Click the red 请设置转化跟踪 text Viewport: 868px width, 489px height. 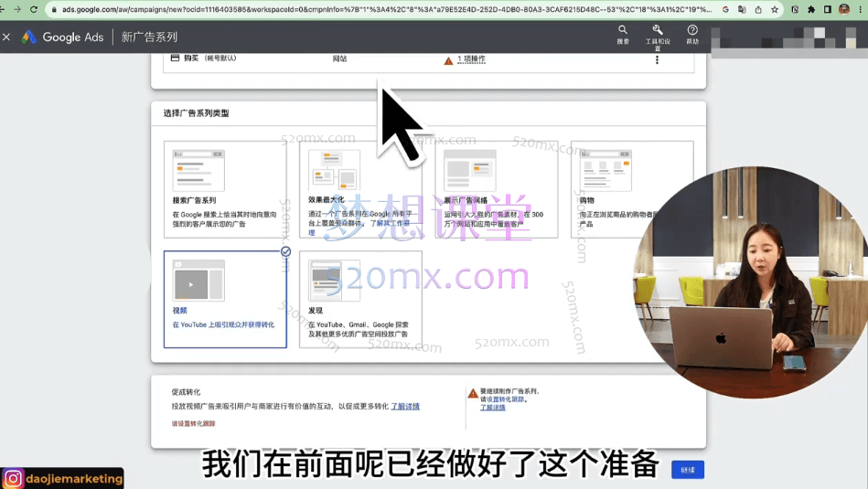193,424
